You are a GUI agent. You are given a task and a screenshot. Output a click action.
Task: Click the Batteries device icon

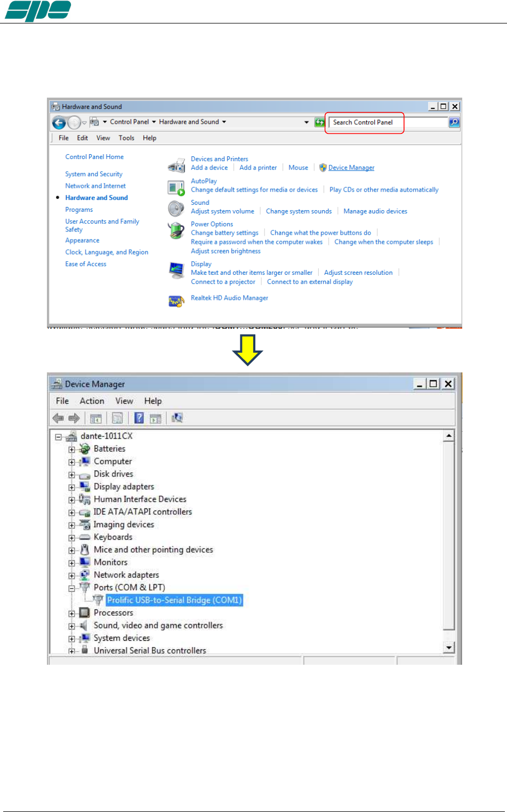click(x=84, y=449)
